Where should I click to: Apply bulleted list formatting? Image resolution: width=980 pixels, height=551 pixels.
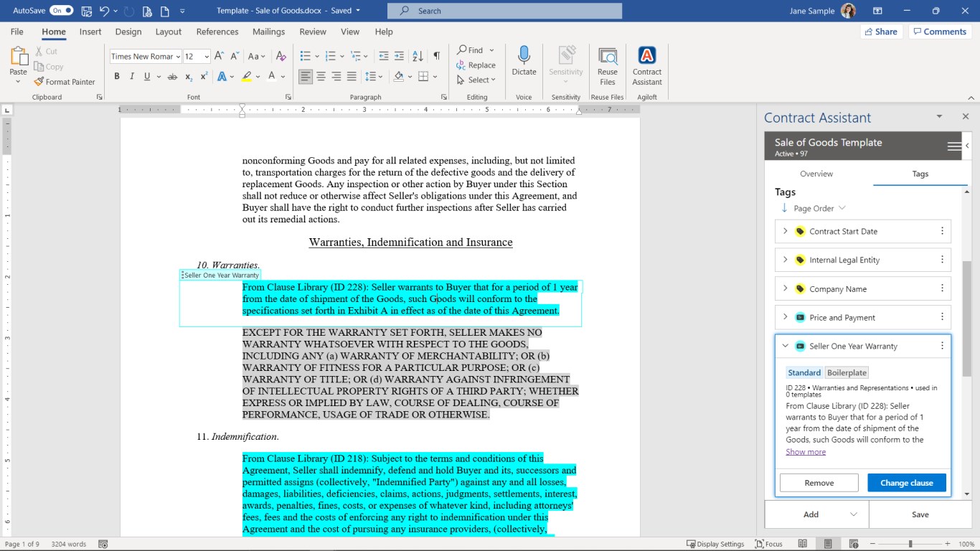[x=305, y=56]
